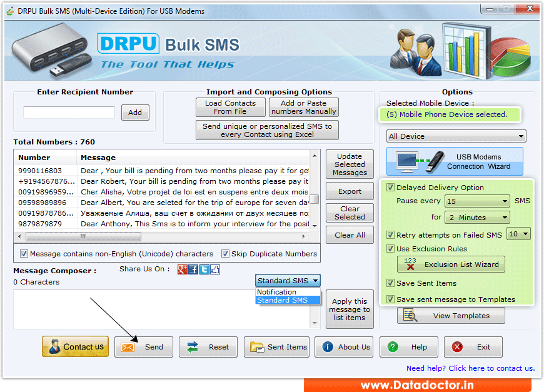Click Apply this message to list items
544x392 pixels.
pyautogui.click(x=350, y=309)
